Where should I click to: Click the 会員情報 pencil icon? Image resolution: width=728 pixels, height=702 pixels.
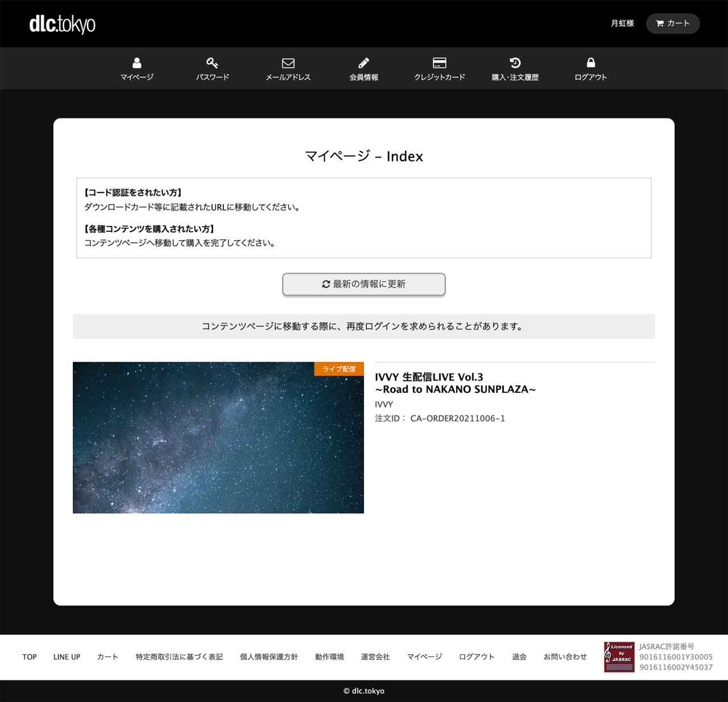[363, 63]
